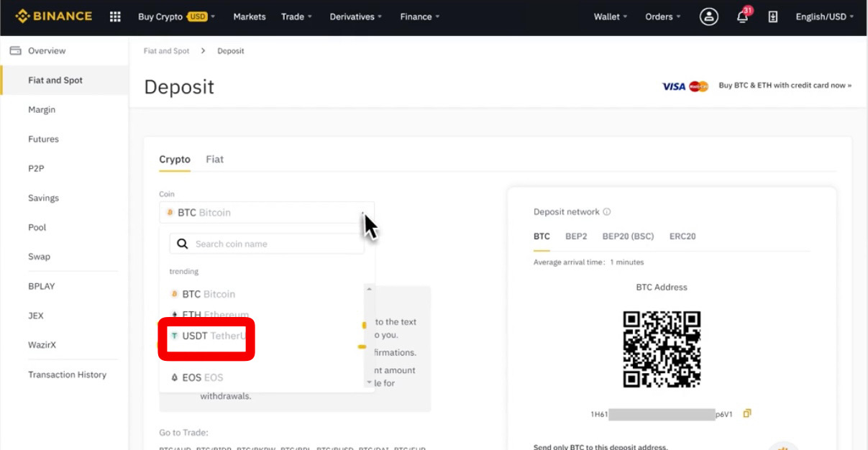Click the Fiat and Spot breadcrumb link

[x=167, y=51]
